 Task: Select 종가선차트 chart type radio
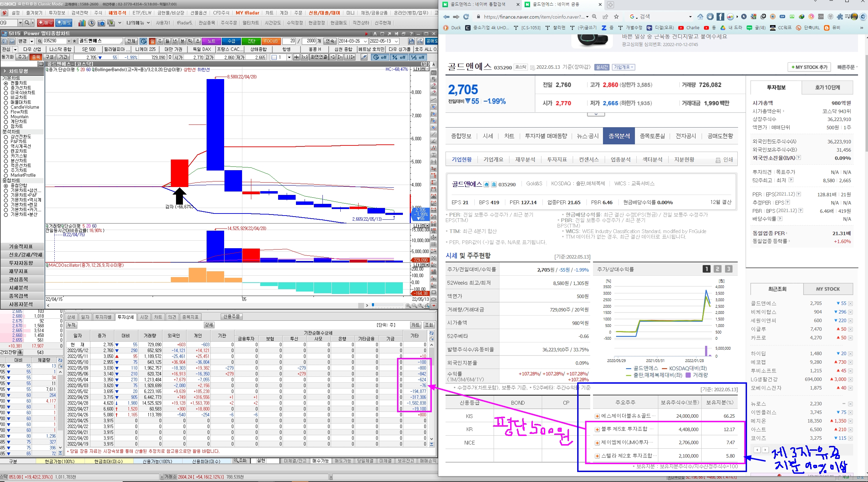coord(6,88)
